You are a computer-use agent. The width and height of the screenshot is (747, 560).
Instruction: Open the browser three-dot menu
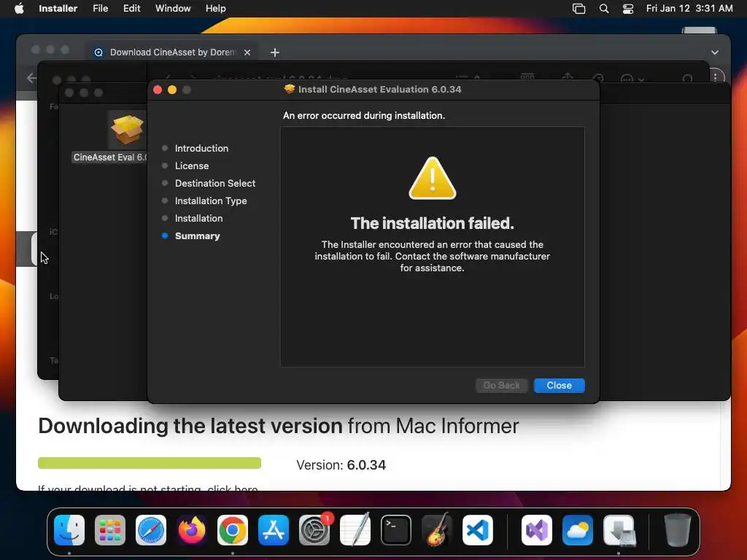(x=716, y=77)
